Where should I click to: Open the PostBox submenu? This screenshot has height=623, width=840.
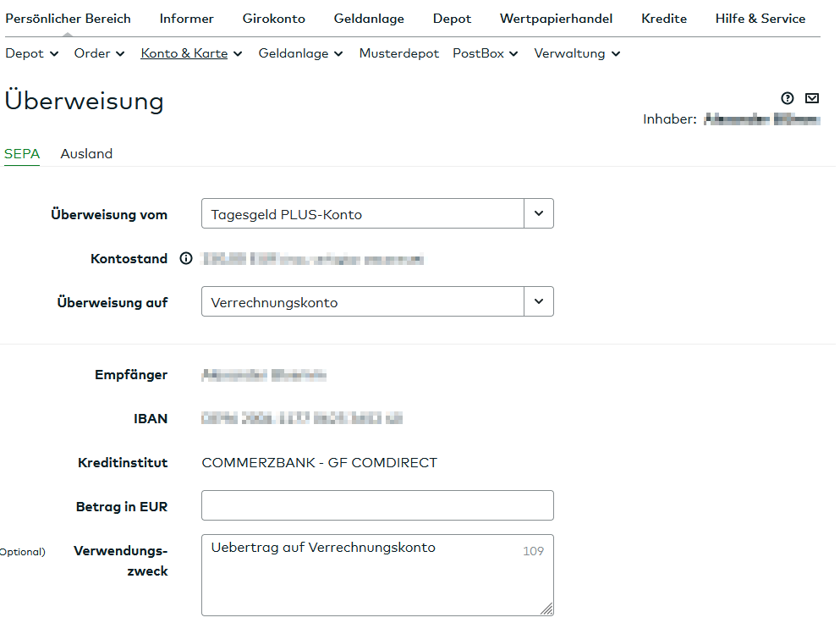coord(485,53)
